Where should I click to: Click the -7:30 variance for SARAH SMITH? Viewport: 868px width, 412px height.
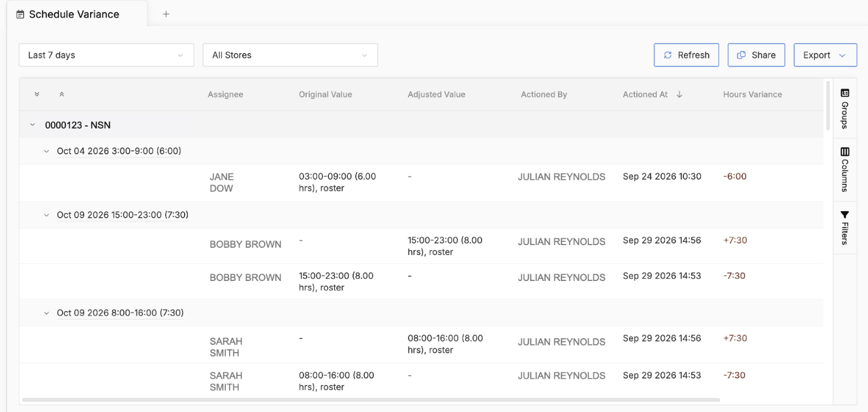click(735, 375)
